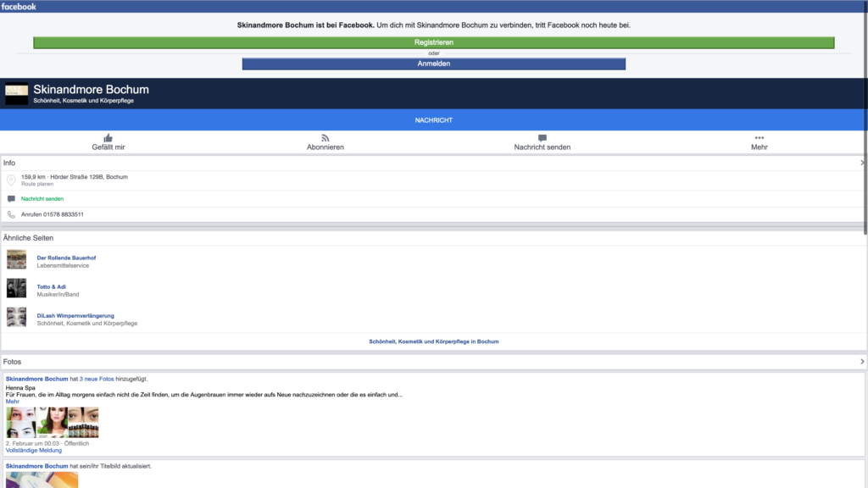Open DiLash Wimpernverlängerung page link
Viewport: 868px width, 488px height.
click(75, 315)
